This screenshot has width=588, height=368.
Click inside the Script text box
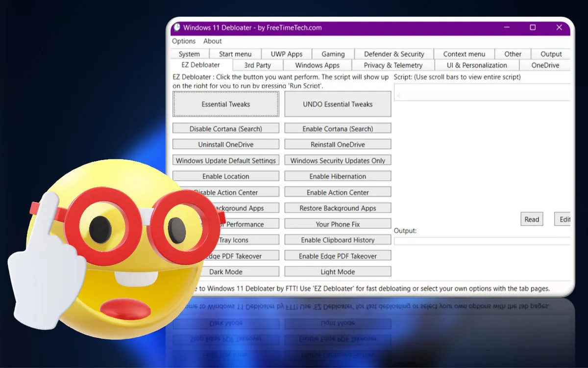[x=482, y=93]
